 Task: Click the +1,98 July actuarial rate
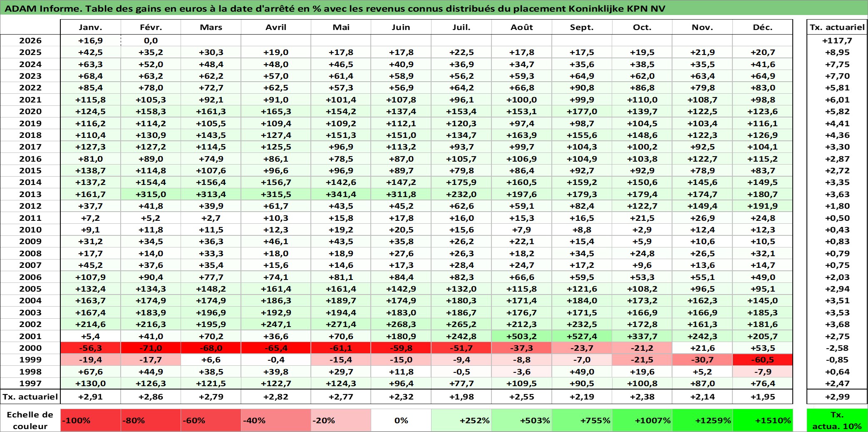coord(461,397)
